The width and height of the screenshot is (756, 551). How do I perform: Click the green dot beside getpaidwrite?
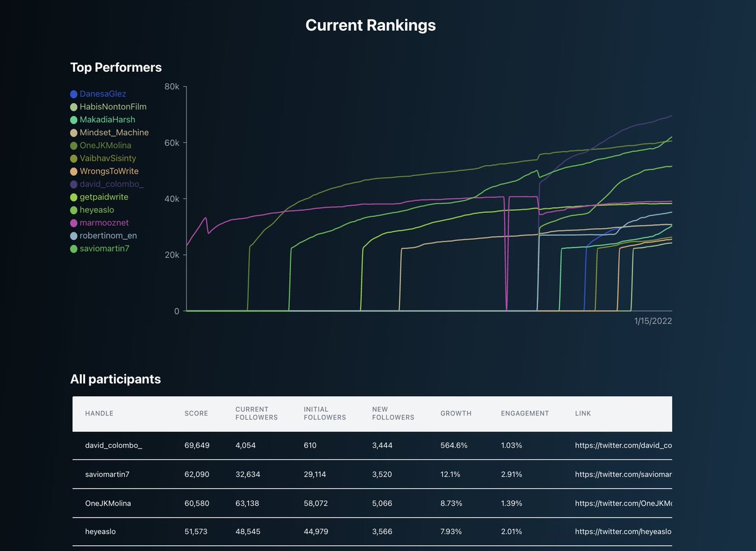[x=74, y=196]
